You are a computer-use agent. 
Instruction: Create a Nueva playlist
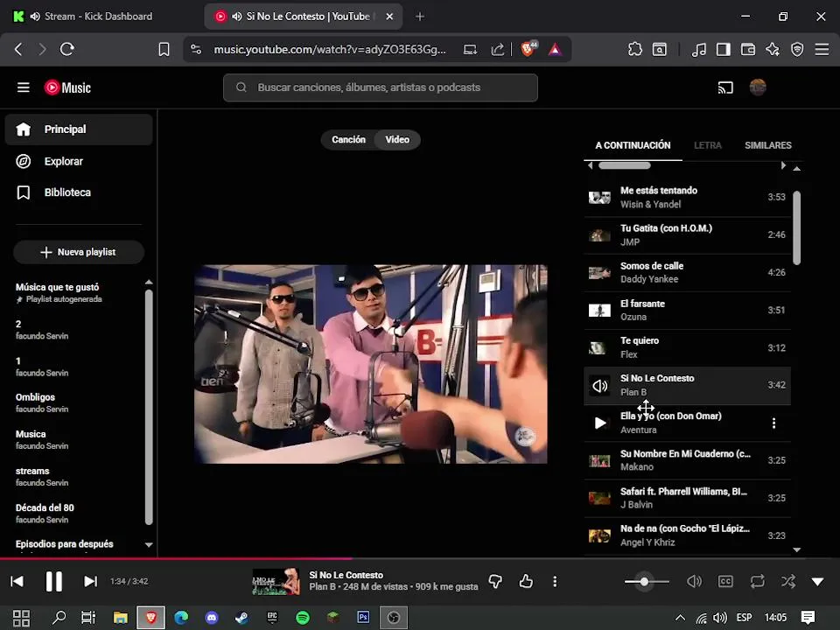coord(79,252)
